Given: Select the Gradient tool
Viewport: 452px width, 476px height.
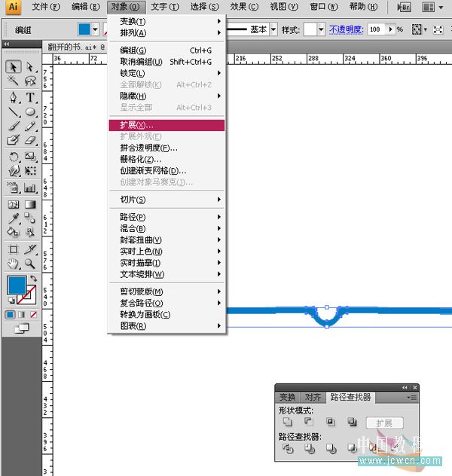Looking at the screenshot, I should (29, 204).
